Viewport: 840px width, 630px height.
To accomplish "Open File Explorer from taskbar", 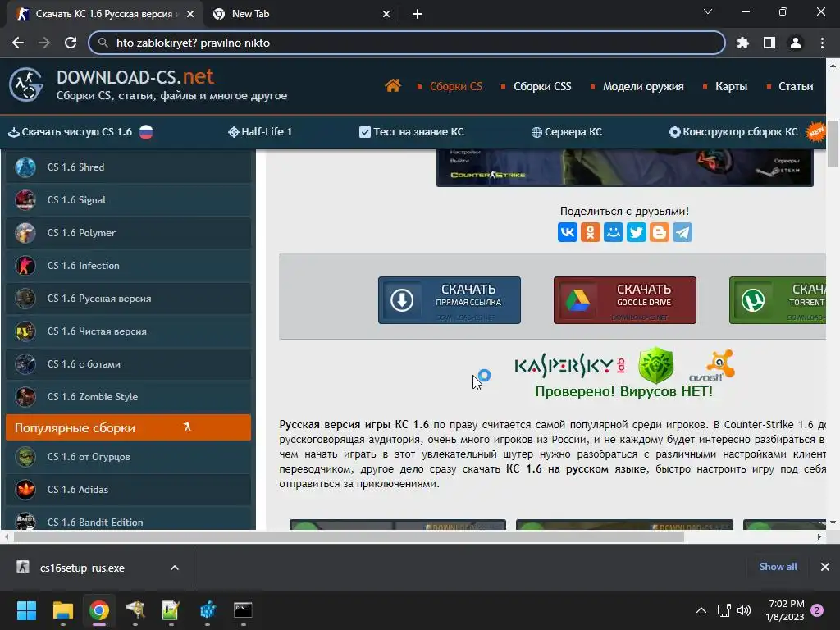I will click(62, 610).
